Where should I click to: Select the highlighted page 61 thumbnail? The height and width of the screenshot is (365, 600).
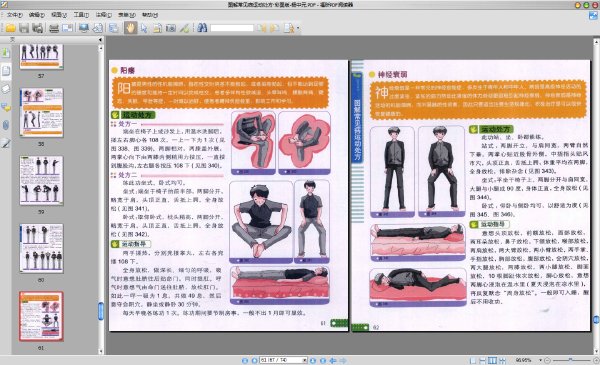[x=41, y=316]
